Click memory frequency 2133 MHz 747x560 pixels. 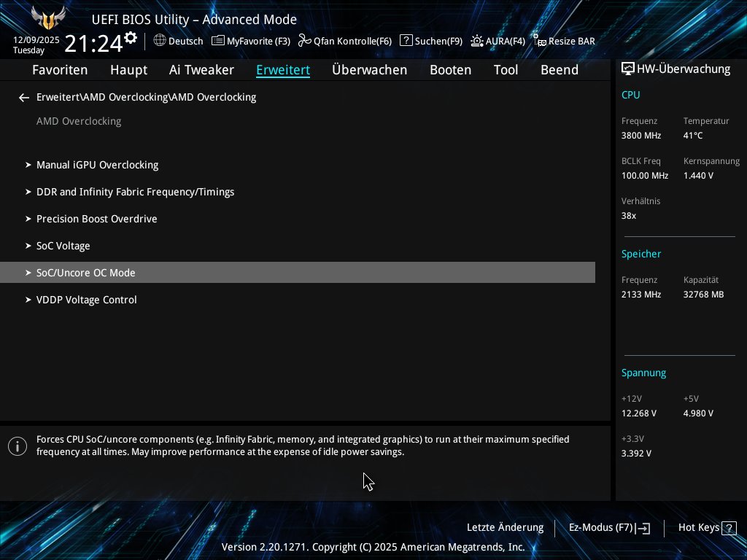[640, 295]
